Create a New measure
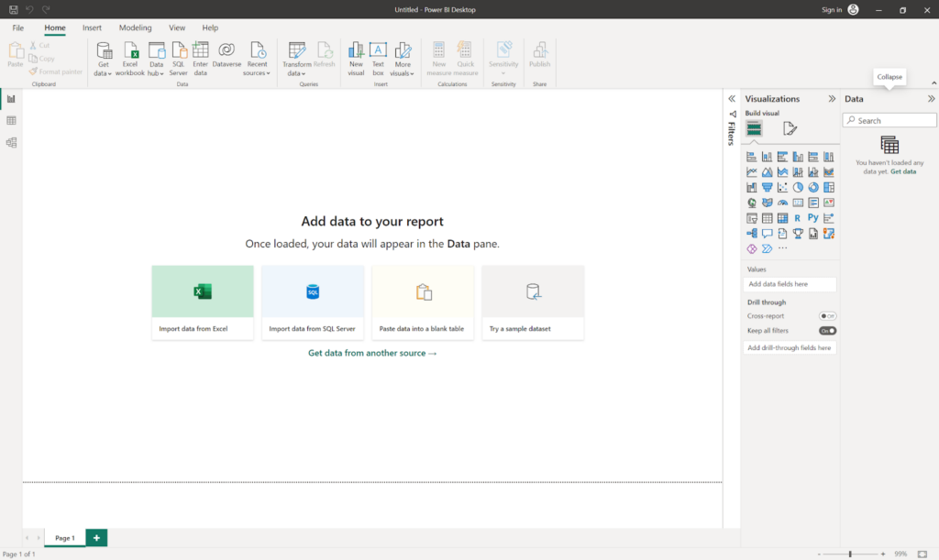 coord(438,57)
